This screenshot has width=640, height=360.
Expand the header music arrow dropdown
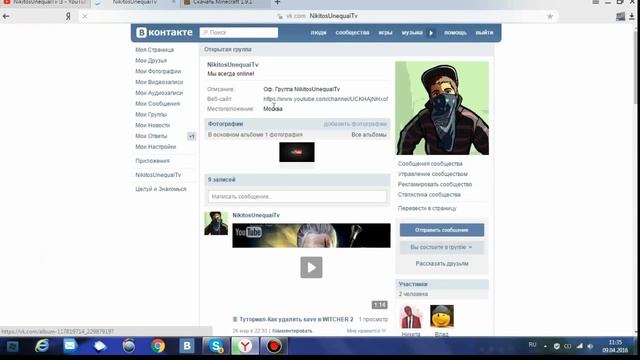click(431, 33)
